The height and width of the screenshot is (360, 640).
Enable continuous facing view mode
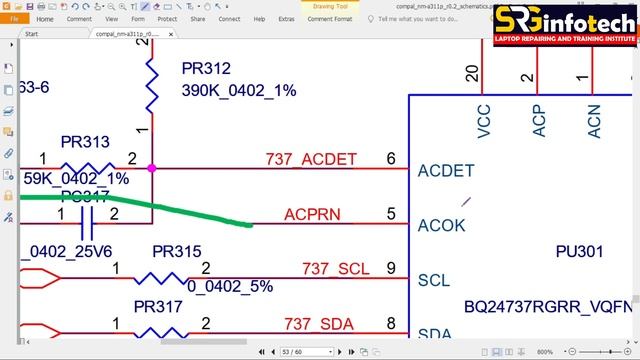pos(521,352)
